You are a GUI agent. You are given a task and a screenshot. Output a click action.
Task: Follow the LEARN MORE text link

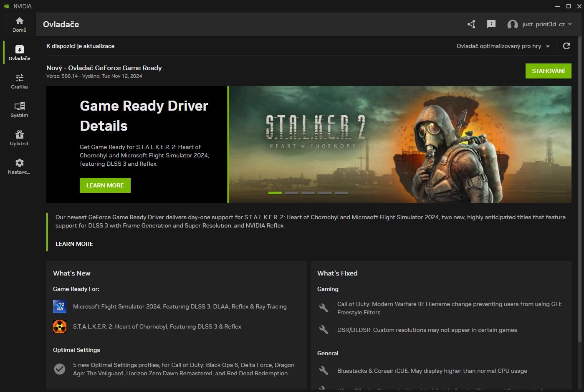74,244
